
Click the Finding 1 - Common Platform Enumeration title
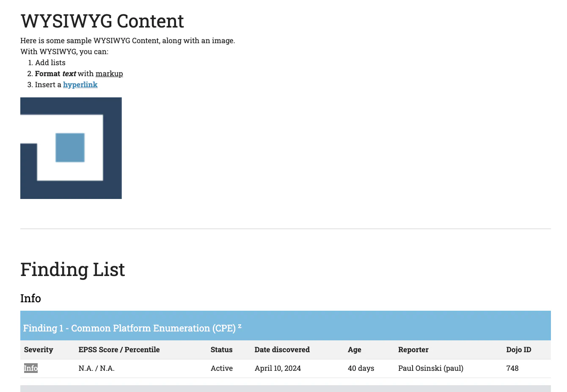click(129, 329)
